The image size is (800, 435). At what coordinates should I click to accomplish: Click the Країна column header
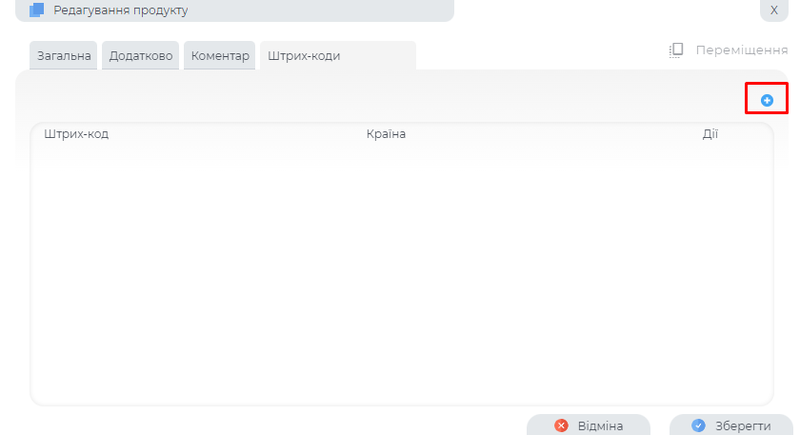386,134
